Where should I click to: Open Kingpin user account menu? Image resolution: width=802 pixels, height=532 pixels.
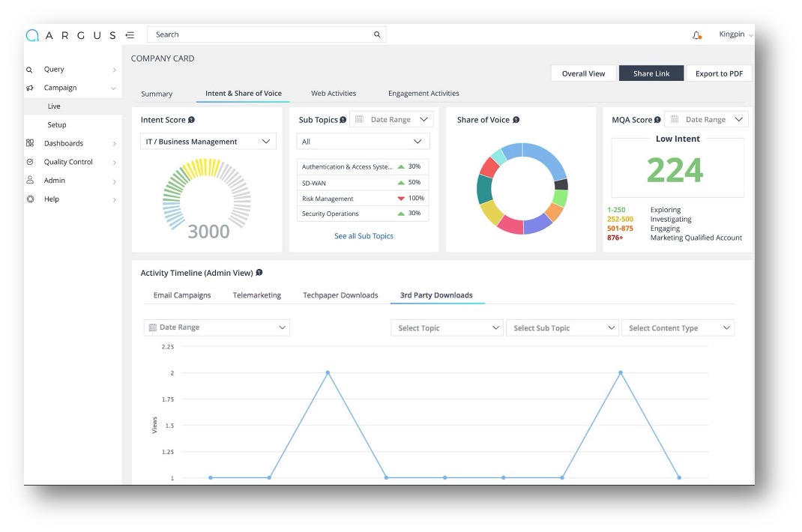[x=735, y=34]
